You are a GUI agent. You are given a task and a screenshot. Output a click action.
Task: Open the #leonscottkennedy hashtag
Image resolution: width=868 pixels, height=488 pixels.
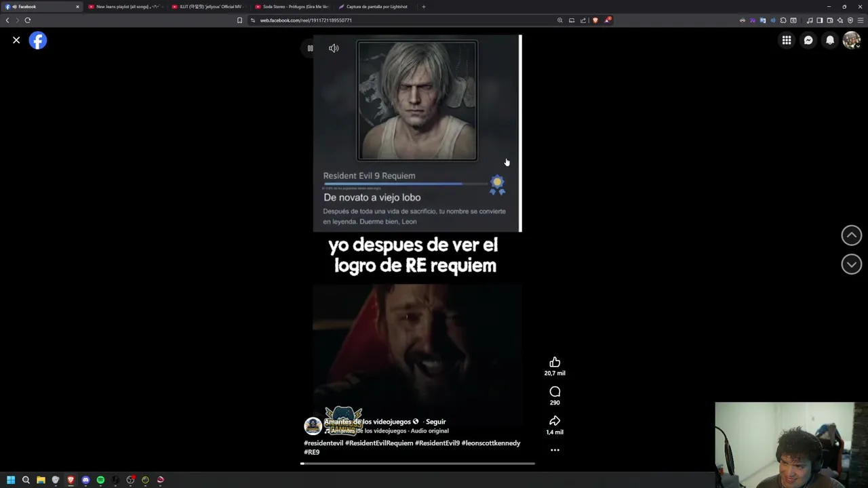(x=491, y=443)
